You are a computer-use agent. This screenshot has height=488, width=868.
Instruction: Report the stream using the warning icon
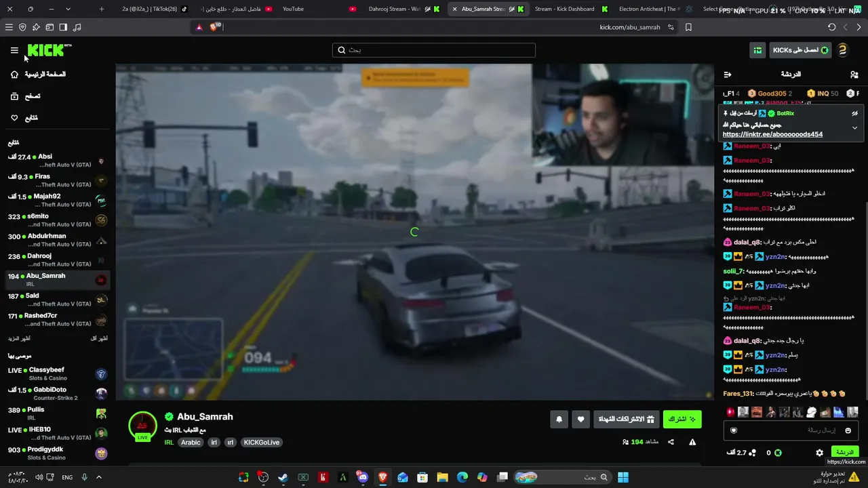(692, 442)
